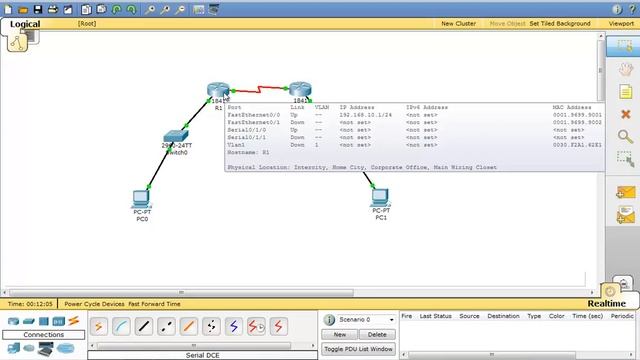Choose the Switches device category

(x=29, y=321)
